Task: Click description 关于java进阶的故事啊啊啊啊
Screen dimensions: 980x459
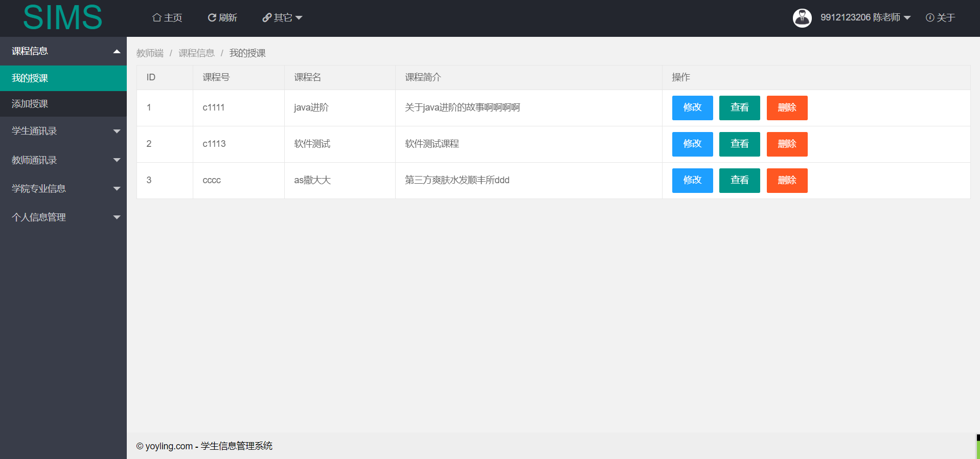Action: [462, 107]
